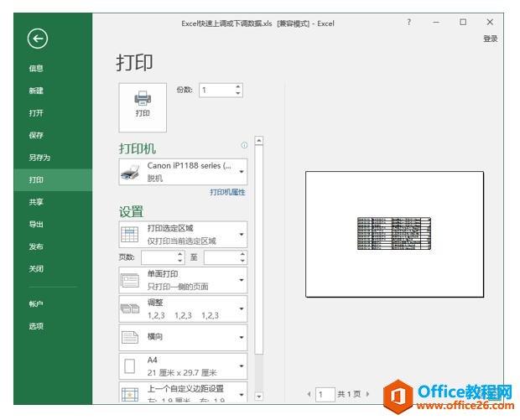520x420 pixels.
Task: Select 导出 in the sidebar
Action: (x=36, y=225)
